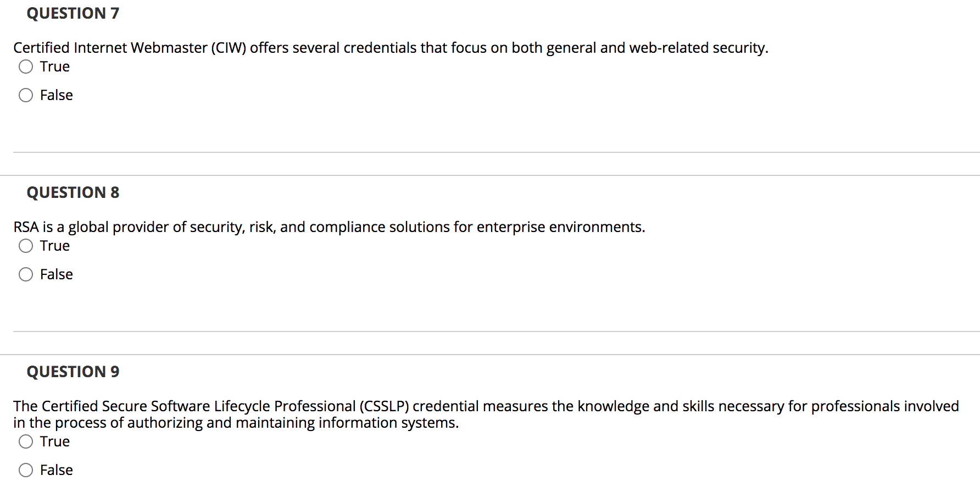Image resolution: width=980 pixels, height=497 pixels.
Task: Click the True label below the CSSLP statement
Action: (54, 441)
